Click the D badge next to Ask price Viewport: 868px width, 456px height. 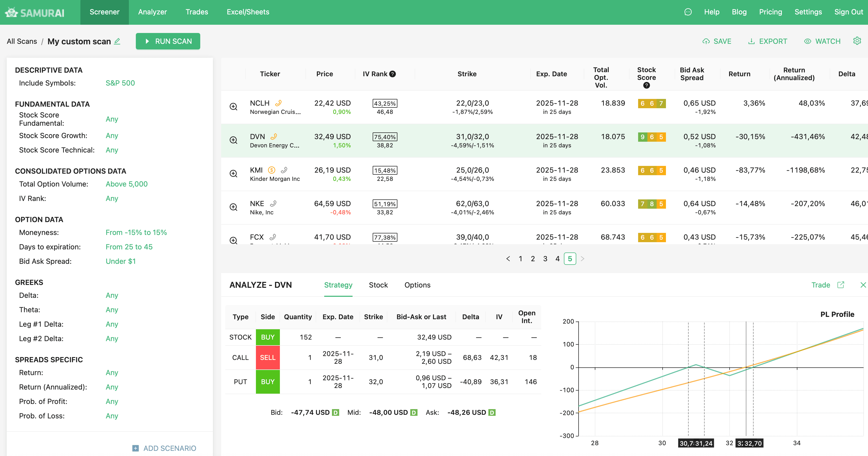[492, 412]
